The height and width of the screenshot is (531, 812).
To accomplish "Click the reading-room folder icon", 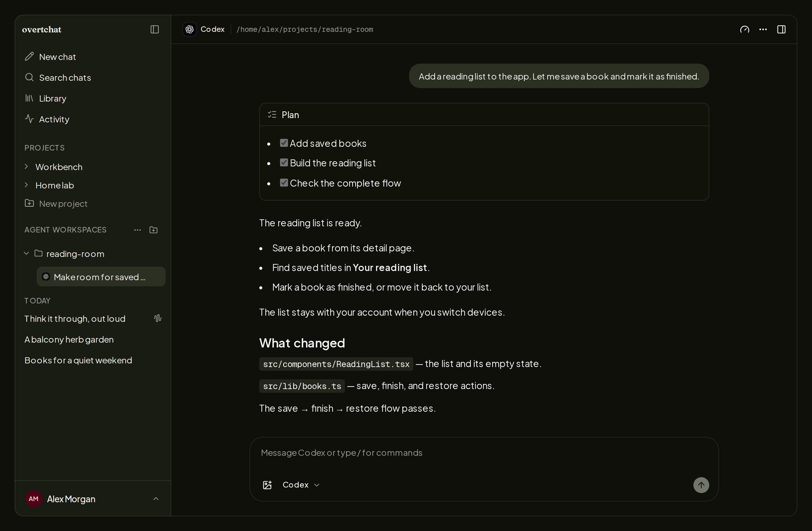I will [39, 253].
